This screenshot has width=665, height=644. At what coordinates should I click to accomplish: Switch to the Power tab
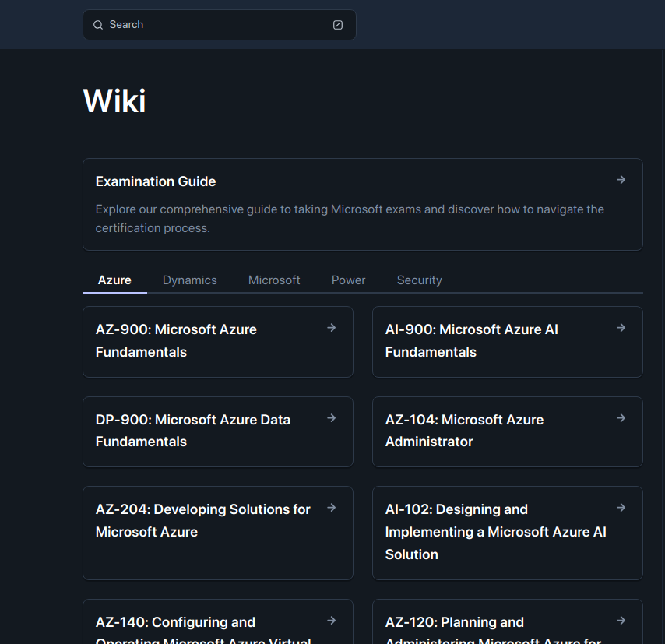click(x=348, y=280)
